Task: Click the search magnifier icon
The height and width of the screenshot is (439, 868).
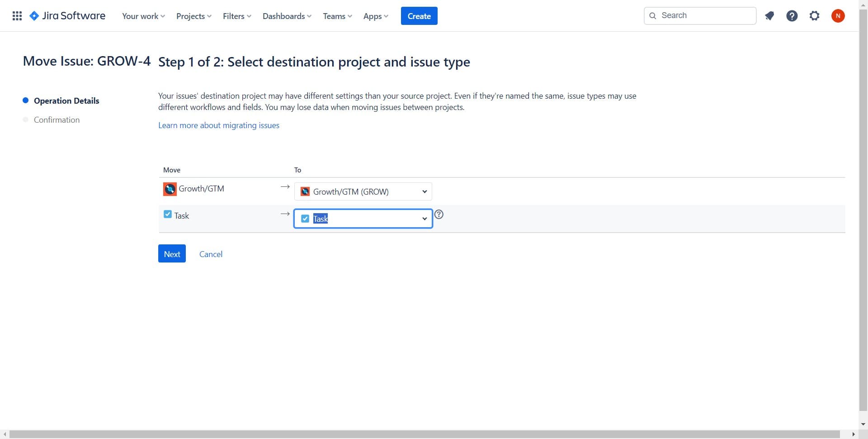Action: [653, 15]
